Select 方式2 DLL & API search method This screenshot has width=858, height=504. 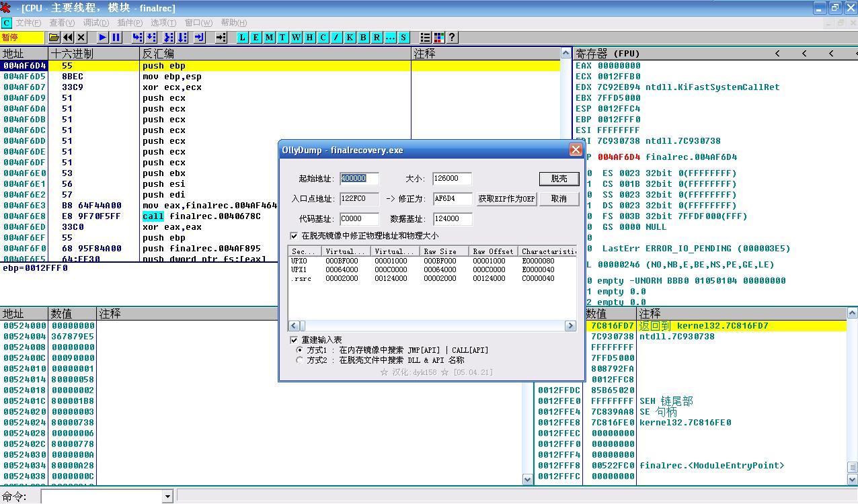click(300, 360)
